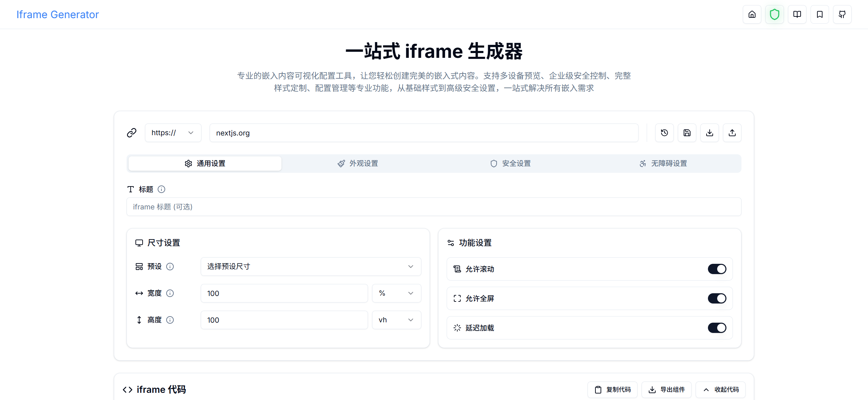This screenshot has height=400, width=868.
Task: Open history with the clock icon
Action: tap(664, 133)
